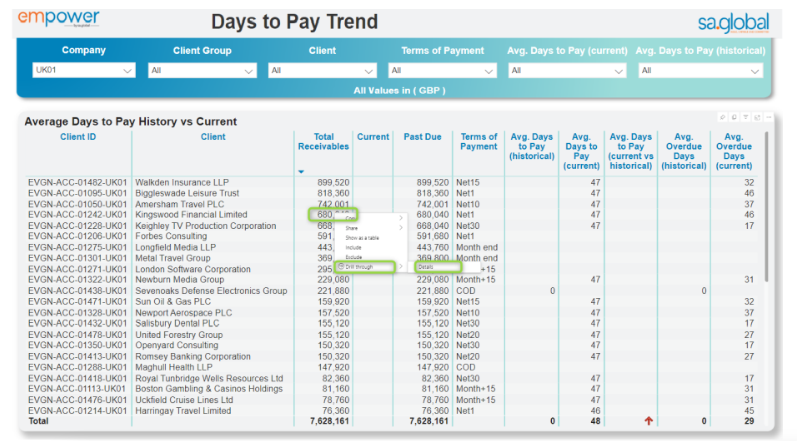Screen dimensions: 797x441
Task: Click client ID EVGN-ACC-01482-UK01
Action: pyautogui.click(x=77, y=182)
